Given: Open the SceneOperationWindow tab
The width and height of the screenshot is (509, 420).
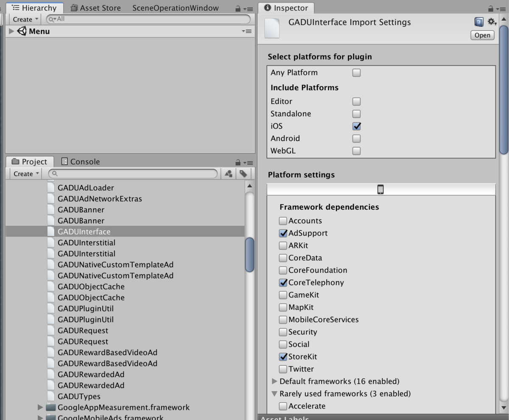Looking at the screenshot, I should click(176, 8).
